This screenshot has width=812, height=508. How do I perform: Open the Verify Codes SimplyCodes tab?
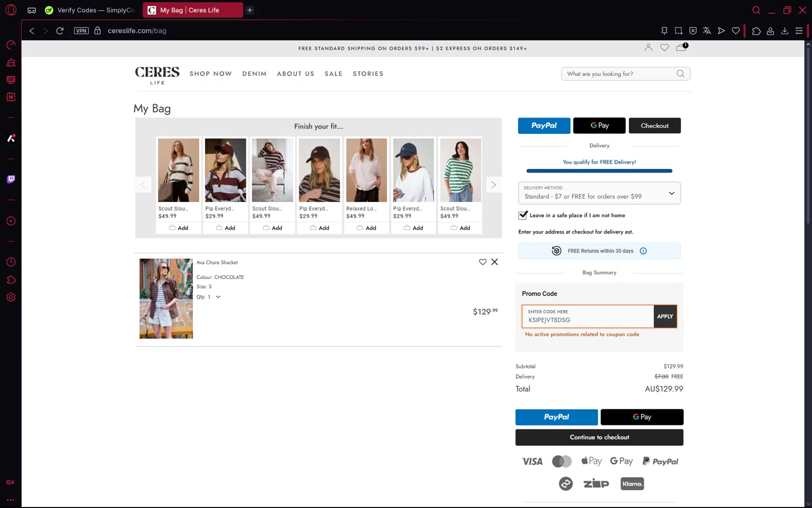point(90,10)
